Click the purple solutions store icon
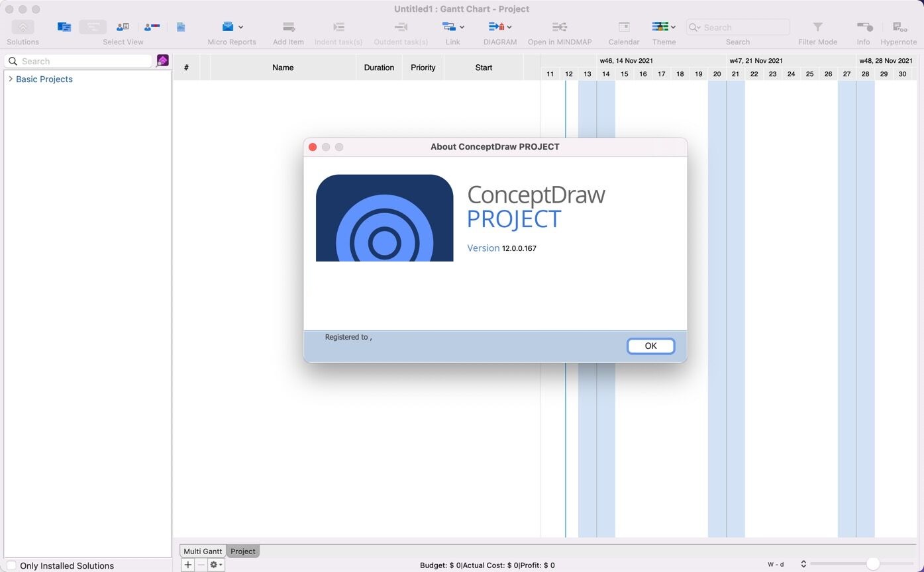Viewport: 924px width, 572px height. pyautogui.click(x=162, y=61)
